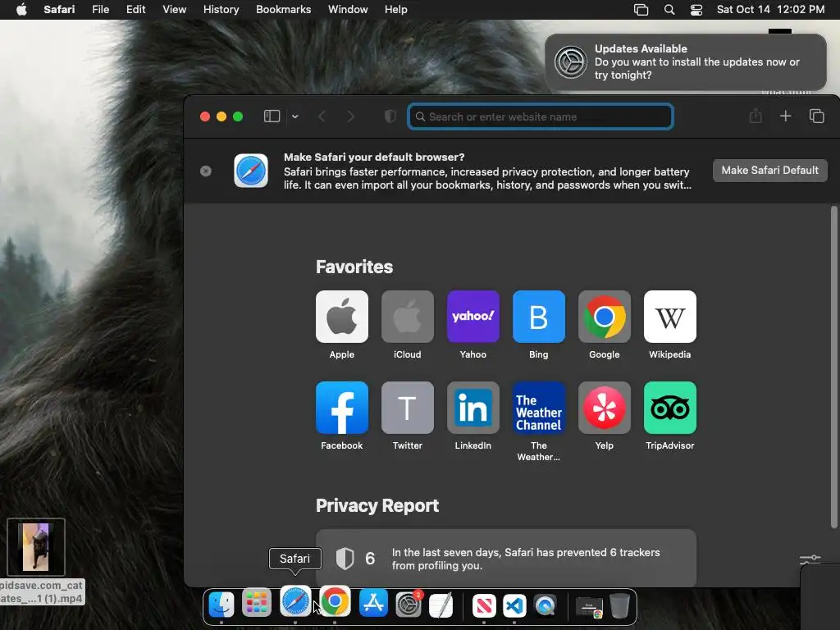The height and width of the screenshot is (630, 840).
Task: Open the App Store from the Dock
Action: click(x=373, y=603)
